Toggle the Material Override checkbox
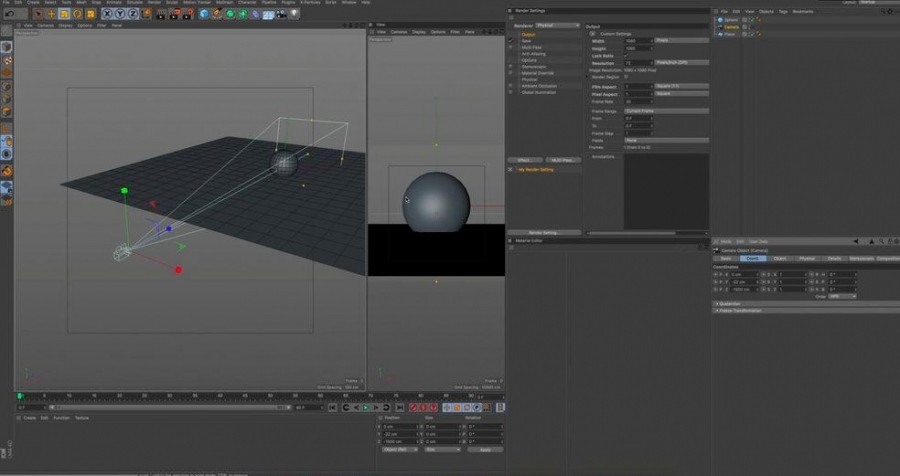The image size is (900, 476). pos(510,73)
